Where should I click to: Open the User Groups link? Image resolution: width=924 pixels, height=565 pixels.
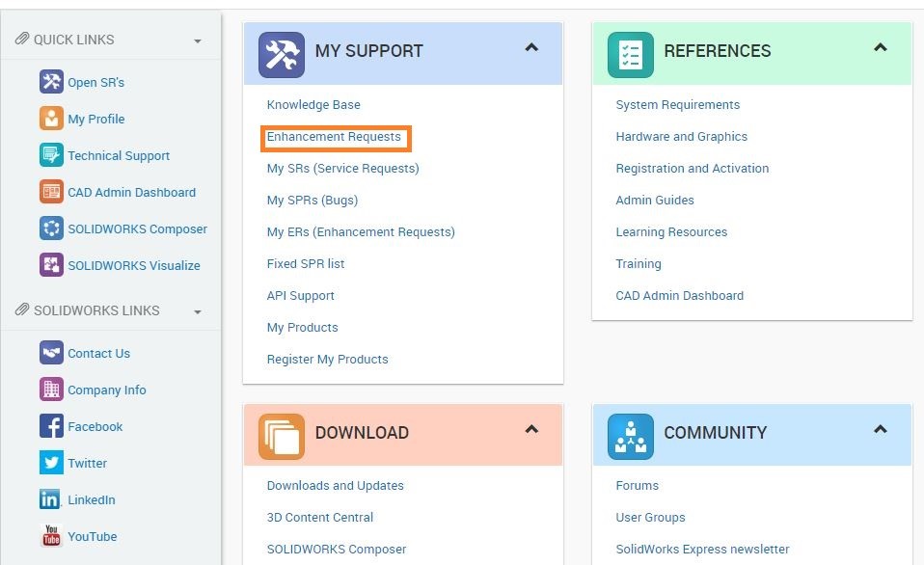[x=651, y=518]
